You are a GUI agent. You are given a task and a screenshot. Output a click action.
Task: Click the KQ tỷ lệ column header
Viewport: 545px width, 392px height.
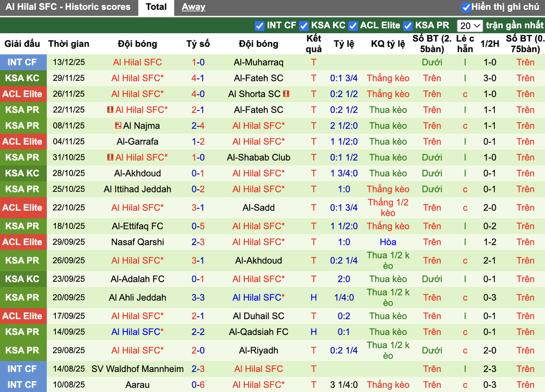pyautogui.click(x=388, y=44)
